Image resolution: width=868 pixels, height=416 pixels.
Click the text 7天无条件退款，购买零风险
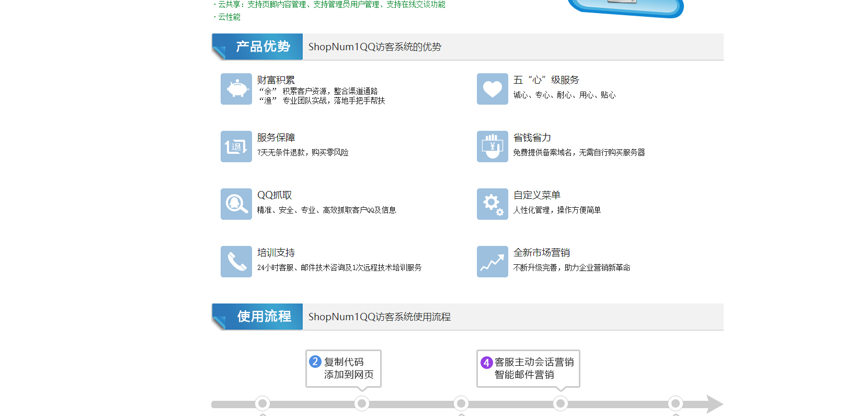coord(303,152)
